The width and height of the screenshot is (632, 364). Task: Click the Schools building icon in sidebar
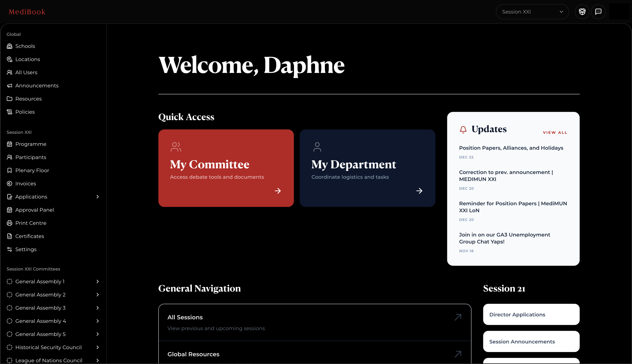[9, 46]
